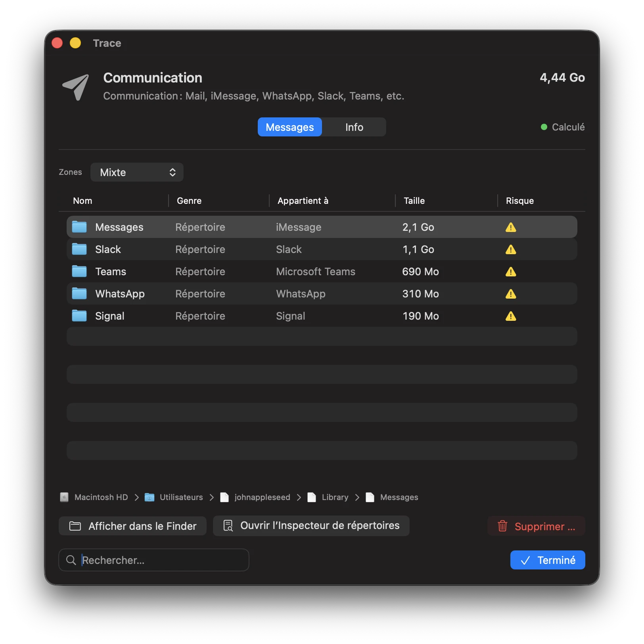
Task: Sort by the Appartient à column header
Action: click(x=303, y=201)
